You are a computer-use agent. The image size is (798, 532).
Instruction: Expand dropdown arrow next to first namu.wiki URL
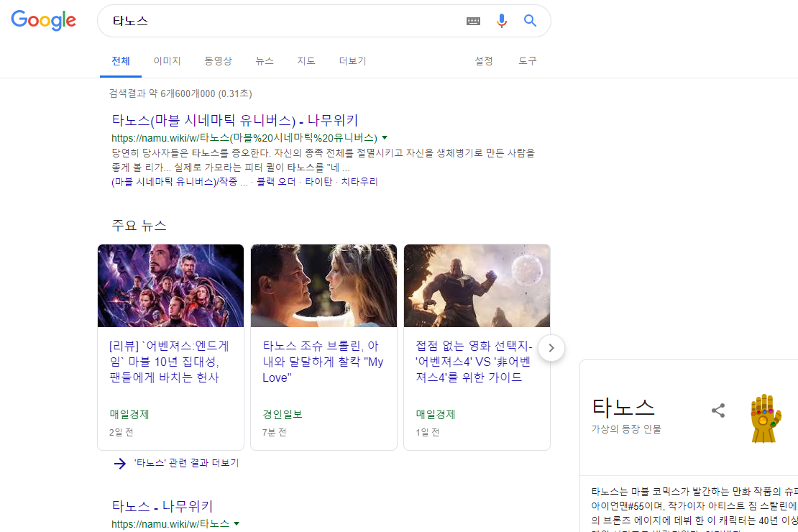(x=385, y=137)
